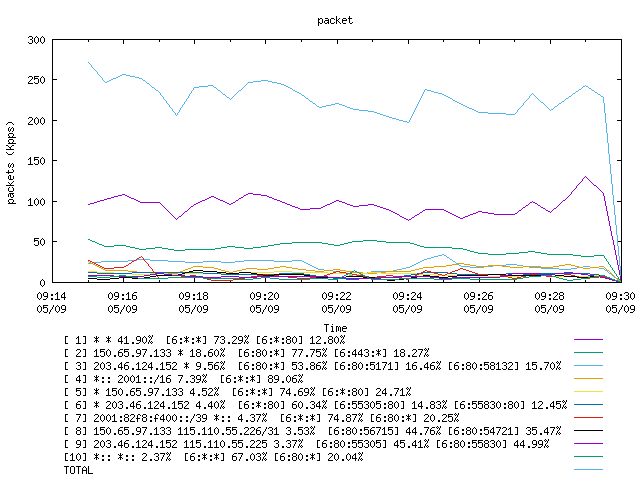Click the x-axis label "Time"
Image resolution: width=640 pixels, height=480 pixels.
pyautogui.click(x=335, y=328)
